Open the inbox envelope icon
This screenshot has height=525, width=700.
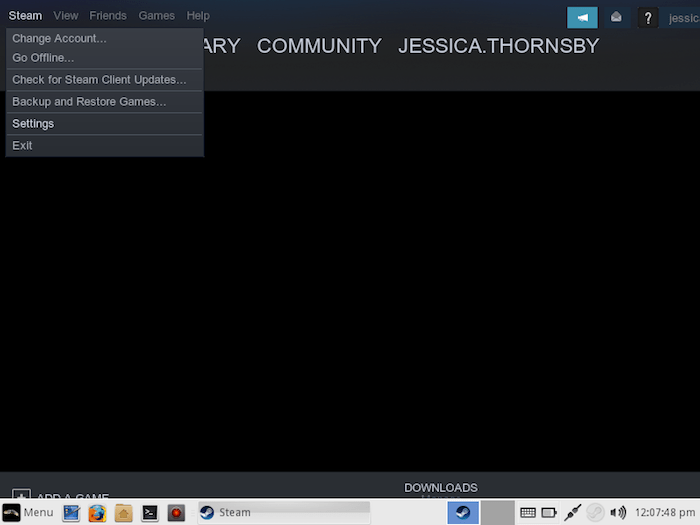click(616, 17)
